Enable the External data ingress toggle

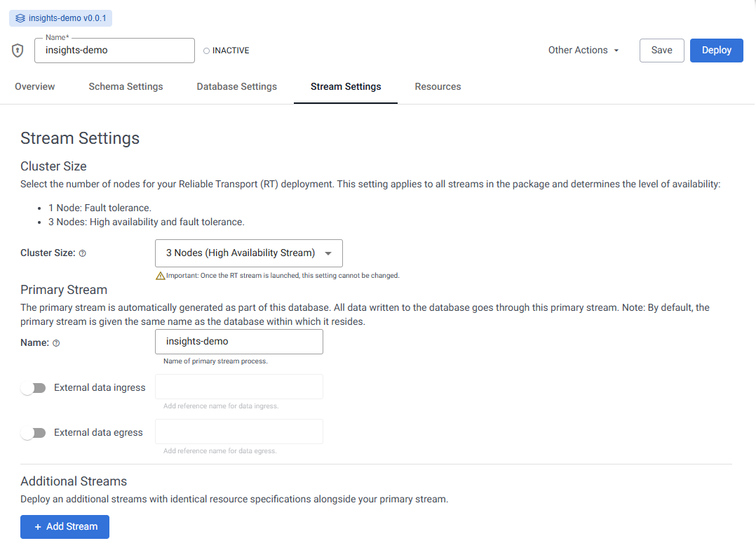(33, 388)
